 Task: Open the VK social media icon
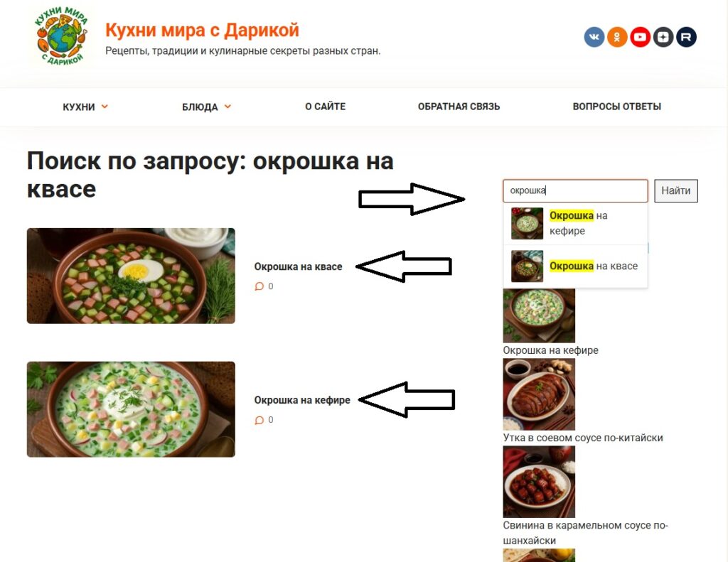point(594,37)
